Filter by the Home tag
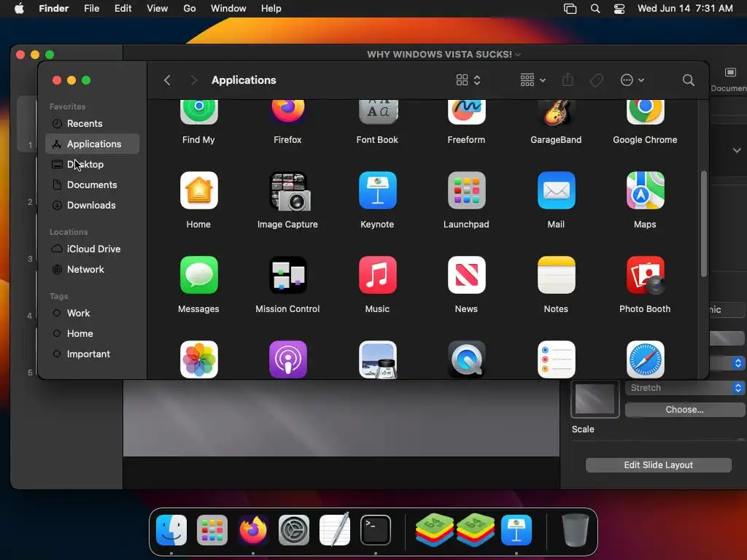Image resolution: width=747 pixels, height=560 pixels. pos(93,334)
